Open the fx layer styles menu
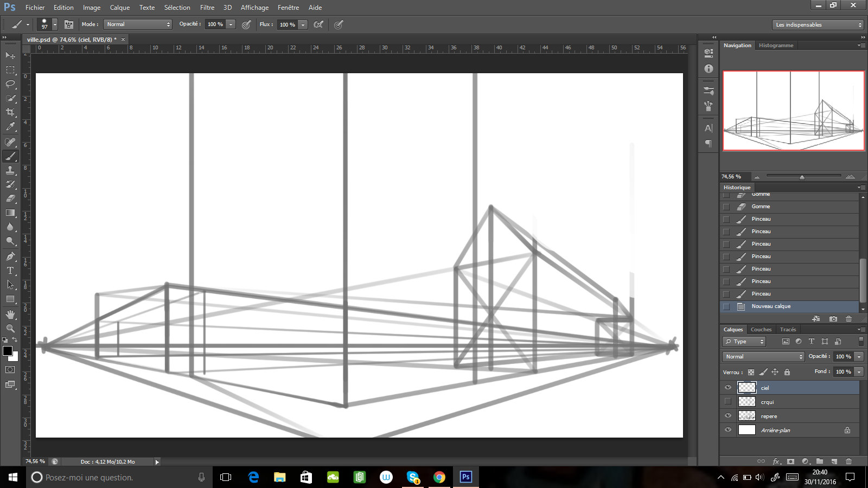 pos(776,461)
